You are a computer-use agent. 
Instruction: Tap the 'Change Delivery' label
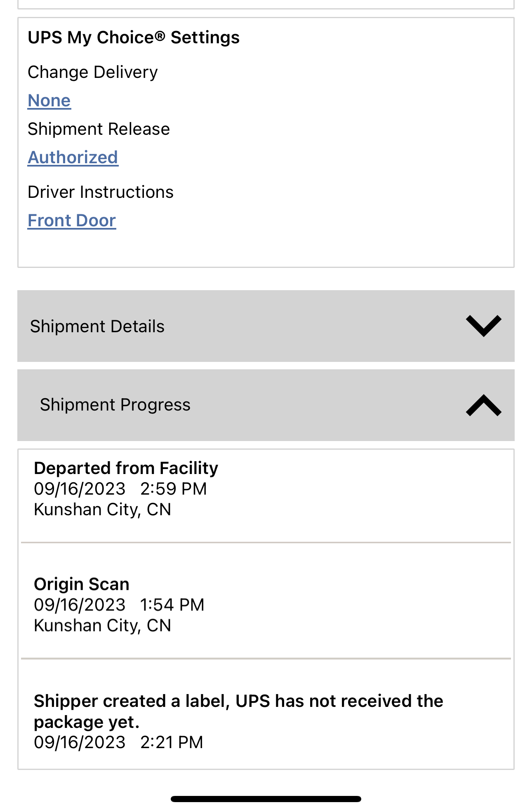[93, 72]
